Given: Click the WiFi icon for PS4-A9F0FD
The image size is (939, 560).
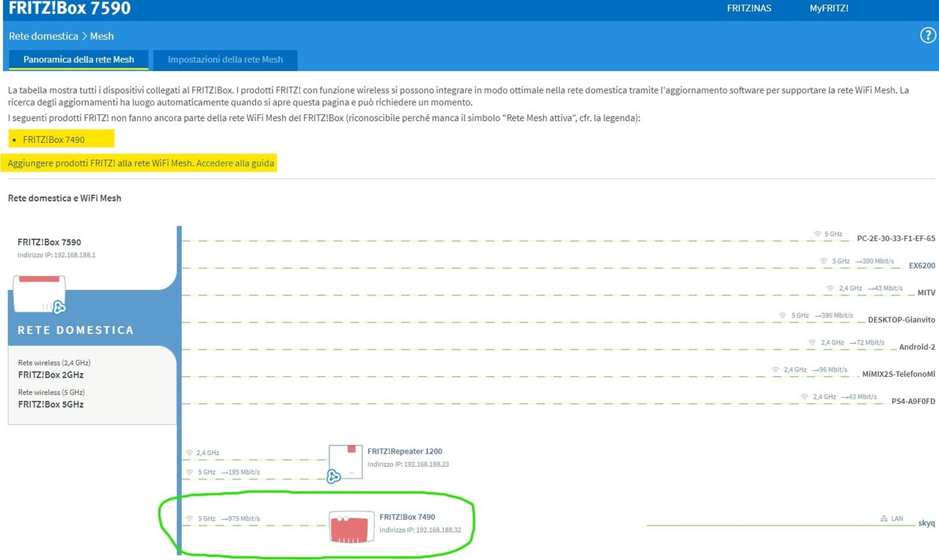Looking at the screenshot, I should 805,397.
